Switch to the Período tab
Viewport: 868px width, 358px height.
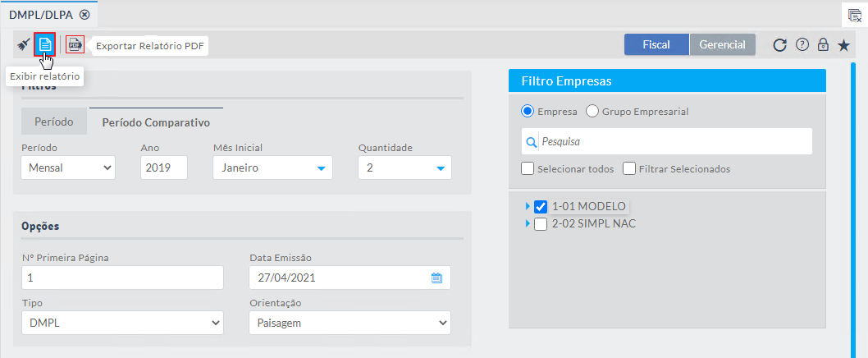point(54,122)
